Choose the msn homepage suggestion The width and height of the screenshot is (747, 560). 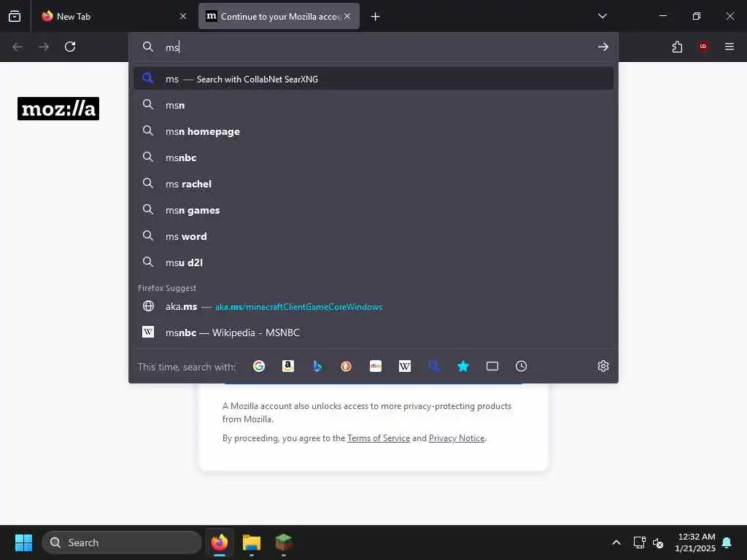click(x=373, y=131)
